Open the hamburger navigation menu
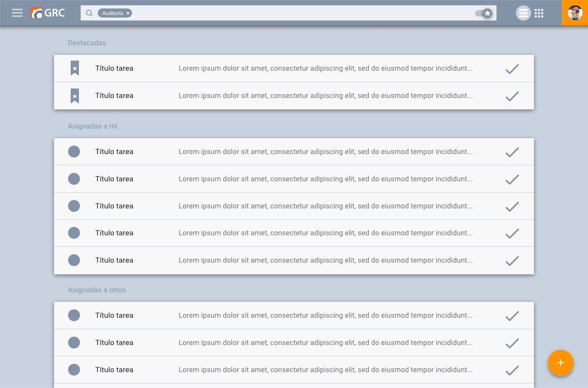588x388 pixels. click(x=17, y=13)
